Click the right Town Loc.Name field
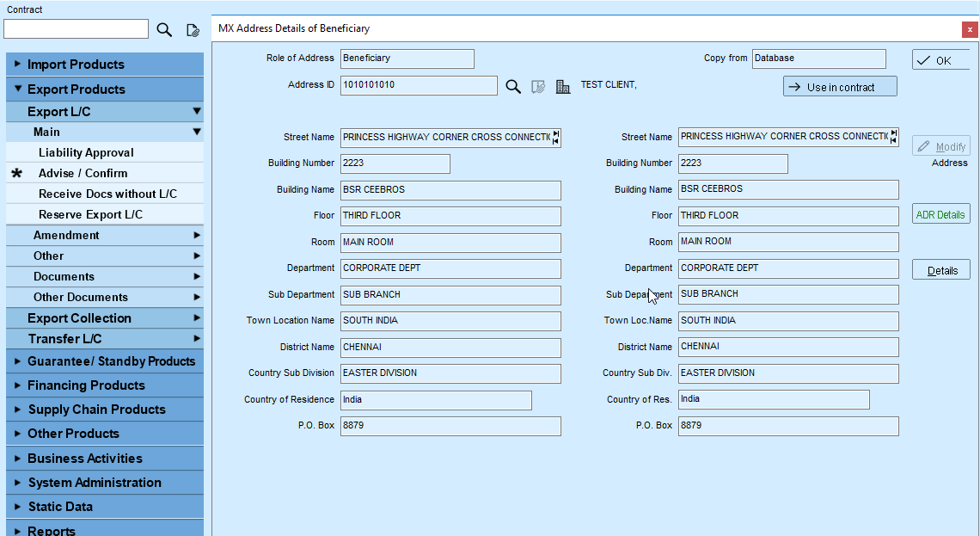This screenshot has height=536, width=980. point(789,322)
